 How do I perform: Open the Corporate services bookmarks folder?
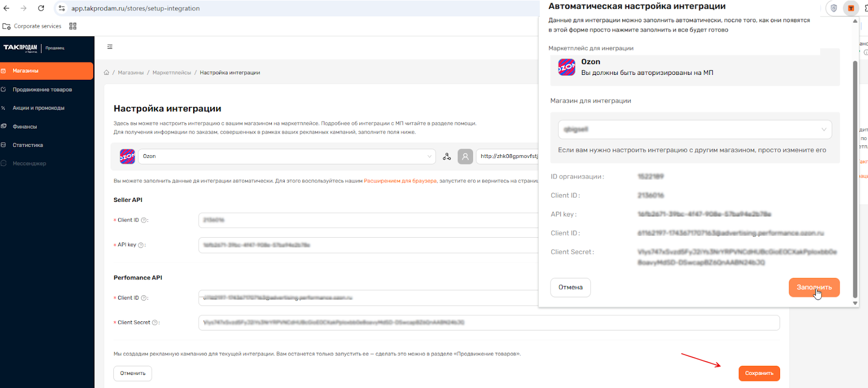[x=32, y=26]
